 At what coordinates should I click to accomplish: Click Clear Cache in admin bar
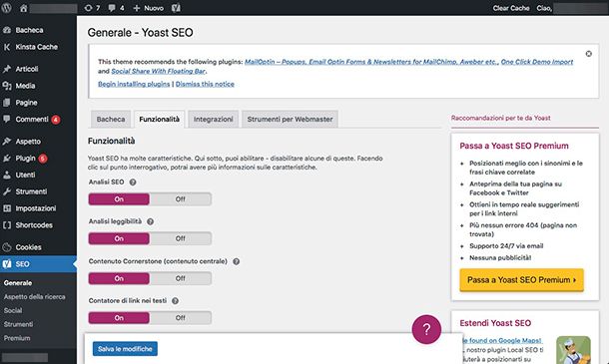click(x=511, y=8)
